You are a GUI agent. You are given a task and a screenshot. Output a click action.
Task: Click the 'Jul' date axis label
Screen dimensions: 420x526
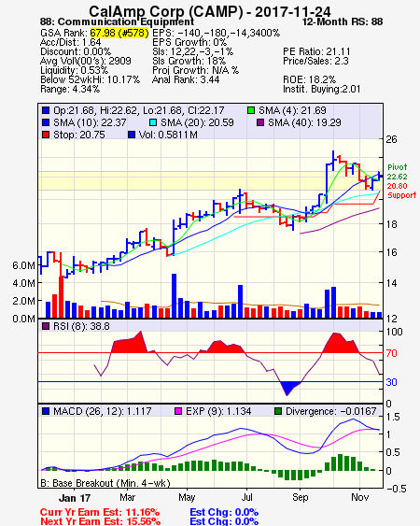[x=247, y=497]
